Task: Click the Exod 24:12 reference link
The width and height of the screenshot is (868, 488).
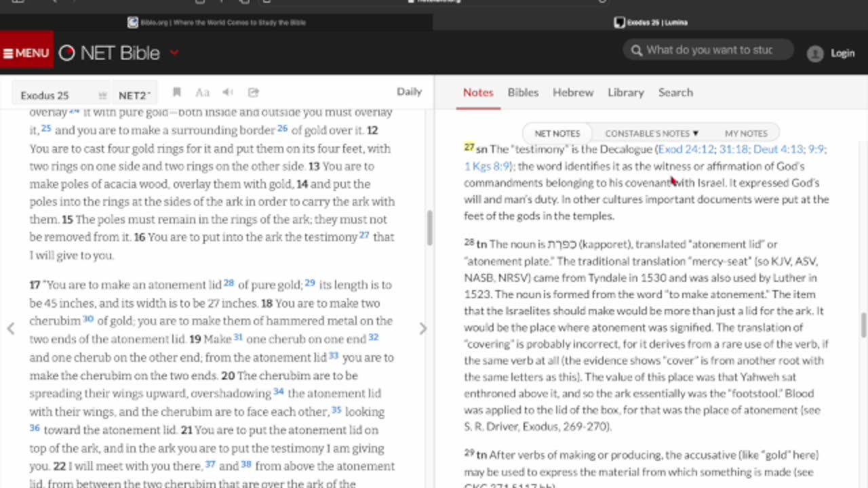Action: point(687,149)
